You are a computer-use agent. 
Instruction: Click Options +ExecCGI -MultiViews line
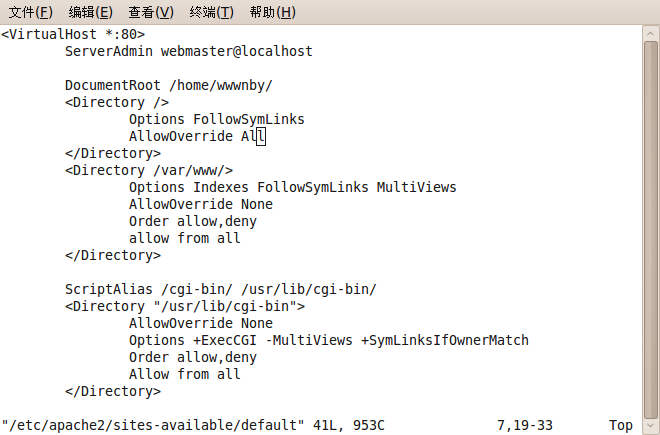[329, 340]
